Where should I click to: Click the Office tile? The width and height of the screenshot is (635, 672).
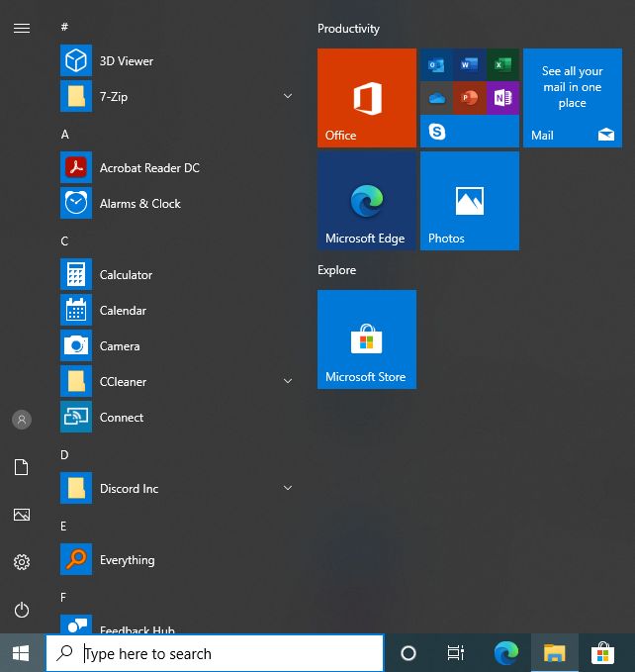(366, 98)
